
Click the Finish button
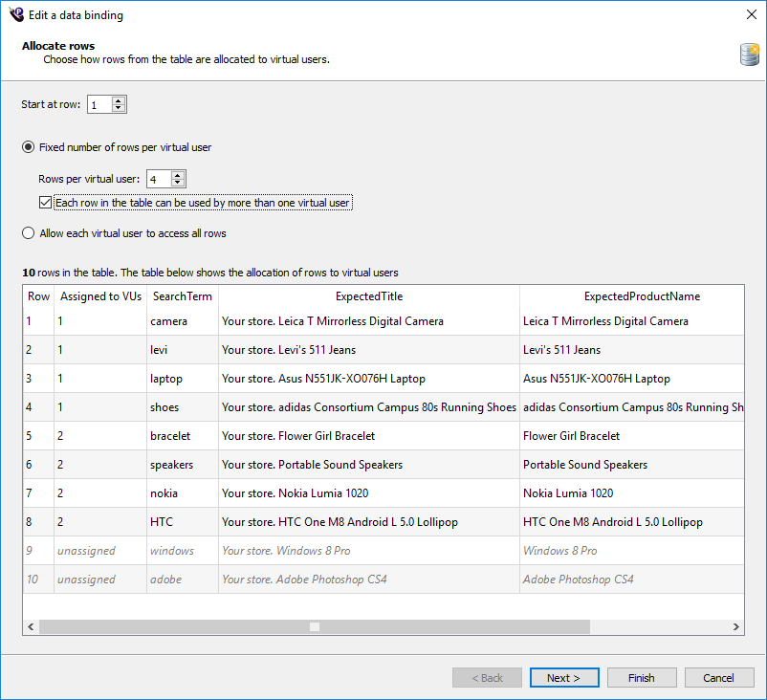[642, 678]
